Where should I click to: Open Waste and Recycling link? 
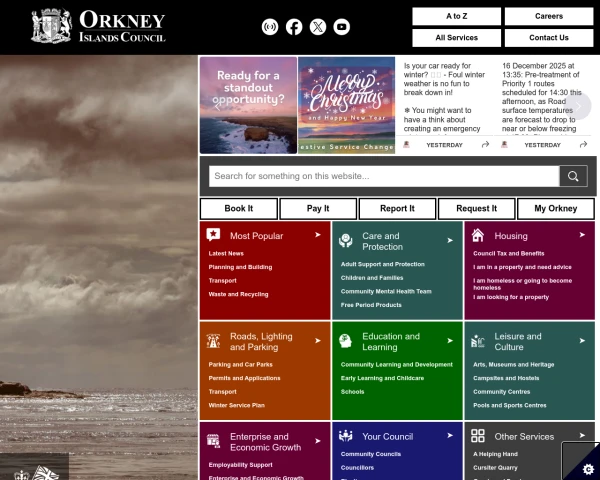[238, 294]
